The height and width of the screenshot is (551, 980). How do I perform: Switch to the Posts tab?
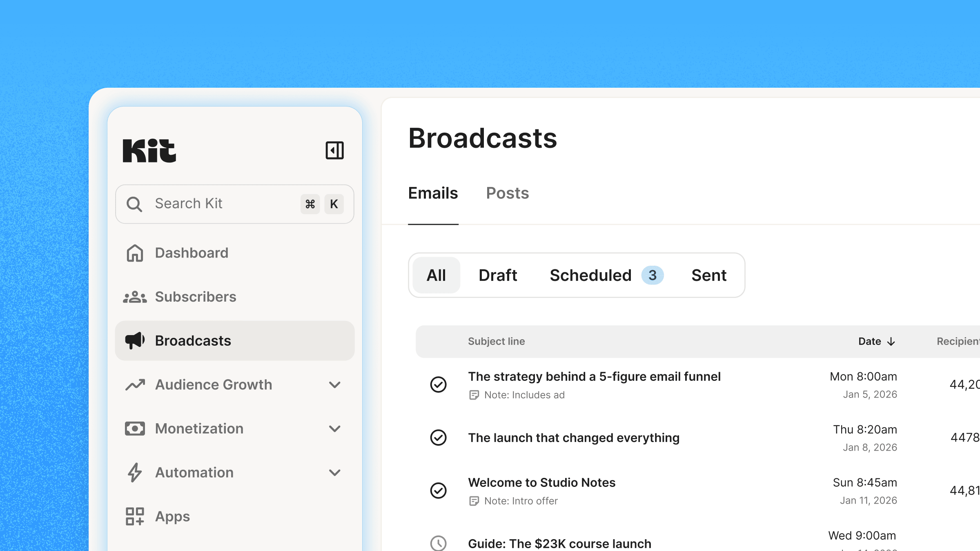click(x=508, y=193)
